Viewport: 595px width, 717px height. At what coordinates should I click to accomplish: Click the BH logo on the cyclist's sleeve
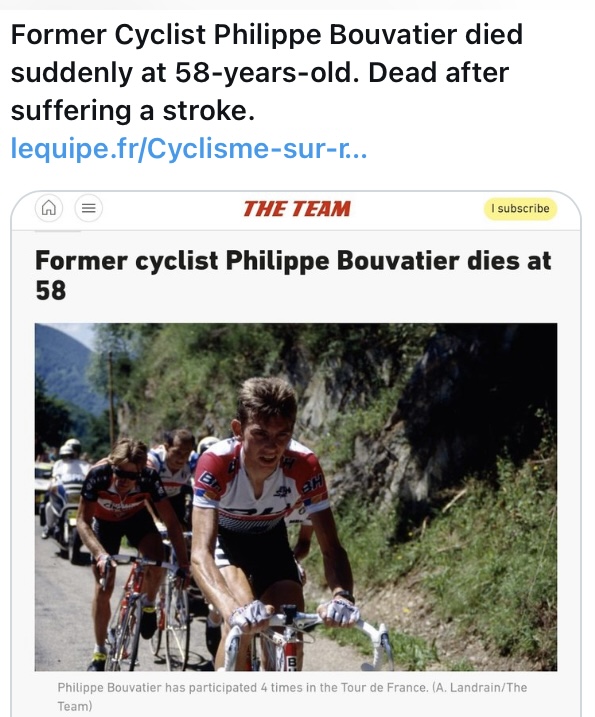click(313, 482)
